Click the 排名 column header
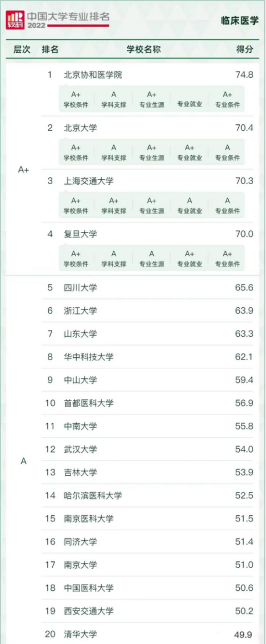 (x=50, y=49)
